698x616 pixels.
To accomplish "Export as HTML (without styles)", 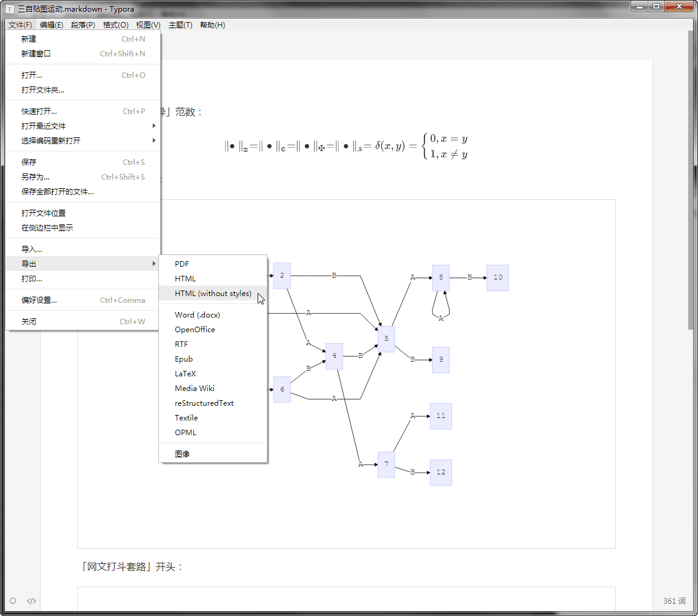I will tap(213, 293).
